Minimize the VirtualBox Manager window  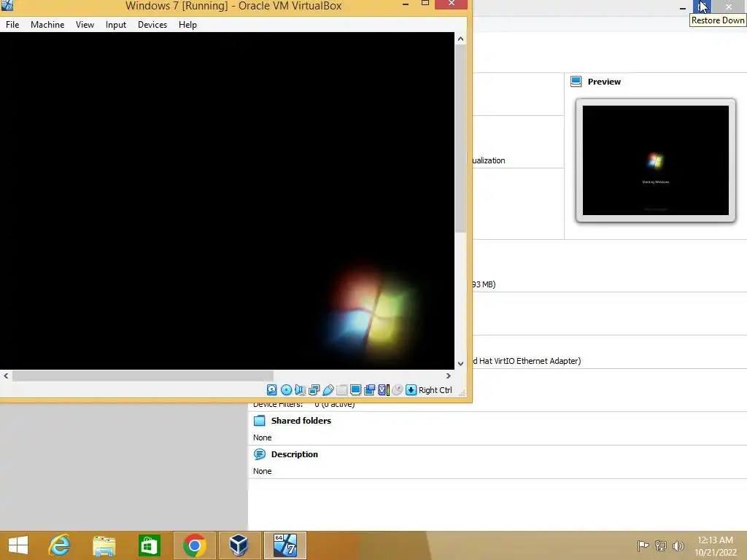click(683, 7)
